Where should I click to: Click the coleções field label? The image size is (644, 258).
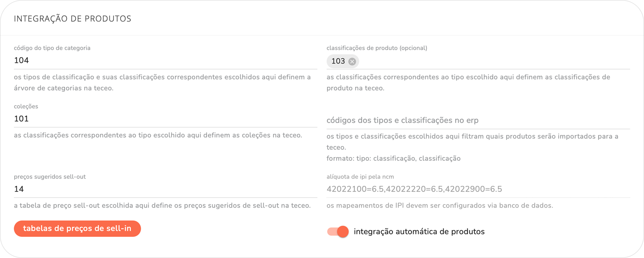click(x=26, y=106)
